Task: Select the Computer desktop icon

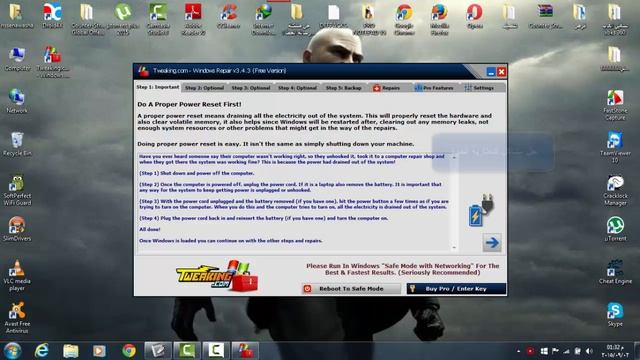Action: click(17, 60)
